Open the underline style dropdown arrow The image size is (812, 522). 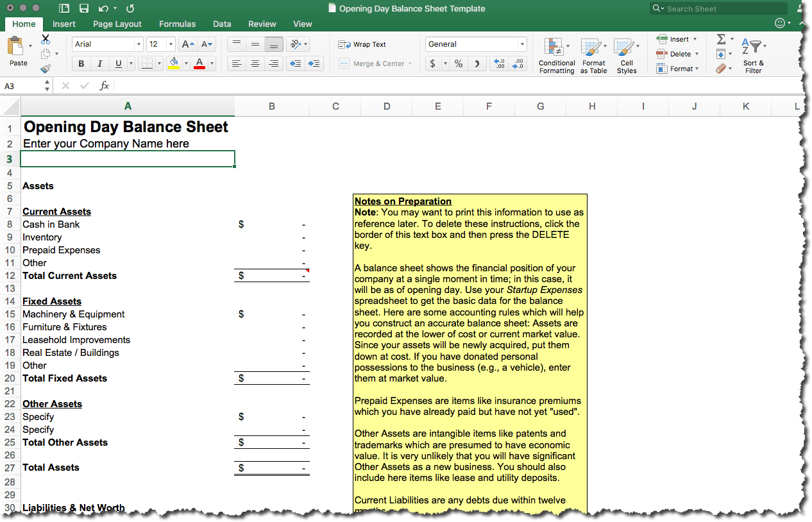(x=131, y=63)
